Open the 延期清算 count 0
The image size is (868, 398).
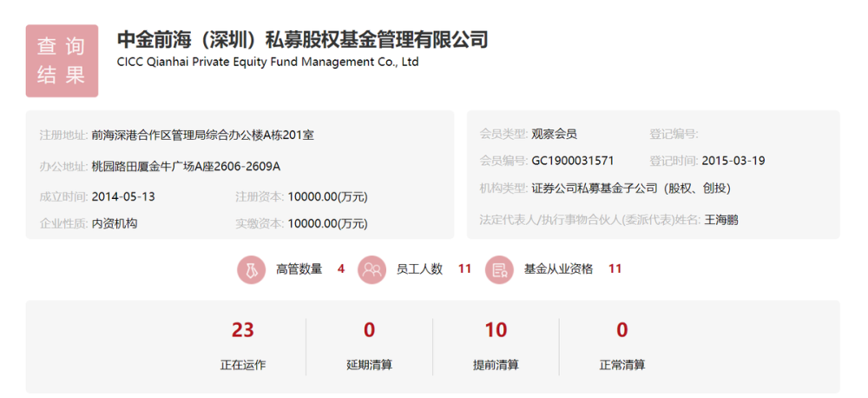click(x=369, y=330)
